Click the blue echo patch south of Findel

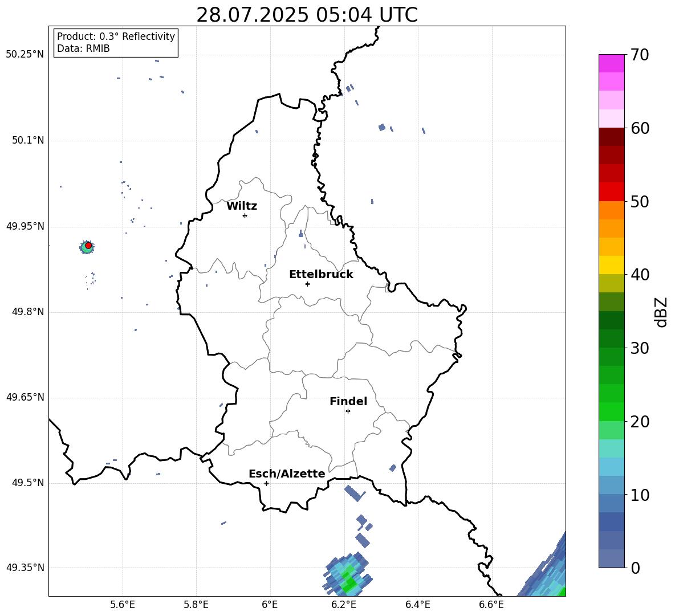tap(355, 493)
